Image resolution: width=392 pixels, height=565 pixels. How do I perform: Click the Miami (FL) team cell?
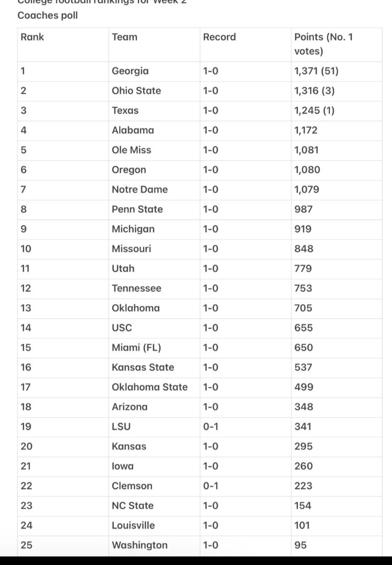(x=136, y=348)
